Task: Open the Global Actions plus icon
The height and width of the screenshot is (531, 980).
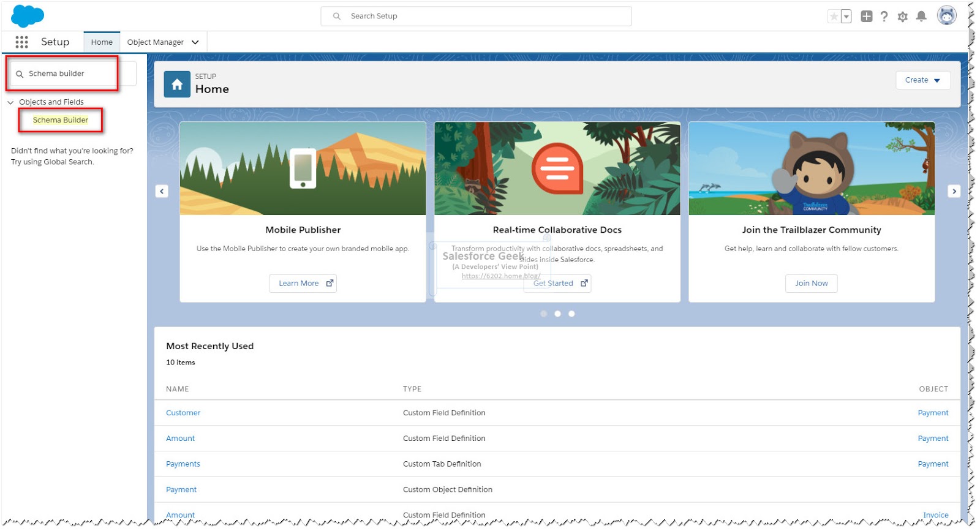Action: point(866,17)
